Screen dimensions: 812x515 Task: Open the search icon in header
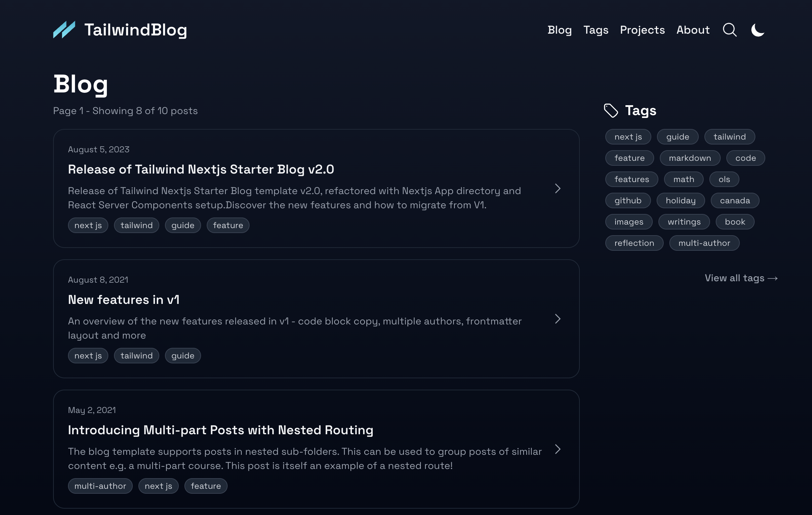tap(730, 30)
